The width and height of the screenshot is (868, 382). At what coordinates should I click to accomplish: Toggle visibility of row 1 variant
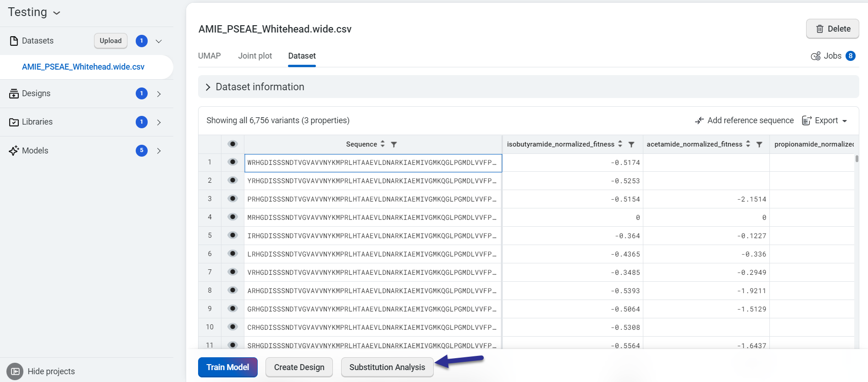tap(232, 162)
